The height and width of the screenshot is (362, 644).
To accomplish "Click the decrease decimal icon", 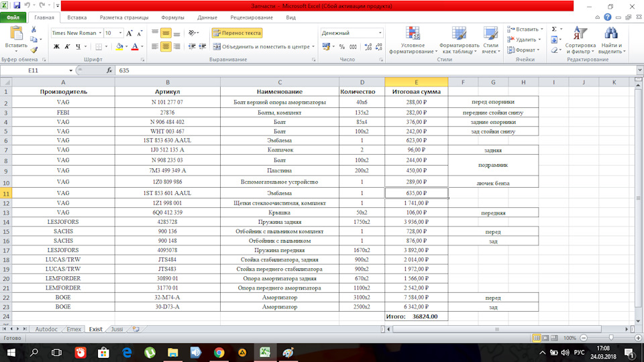I will coord(378,47).
